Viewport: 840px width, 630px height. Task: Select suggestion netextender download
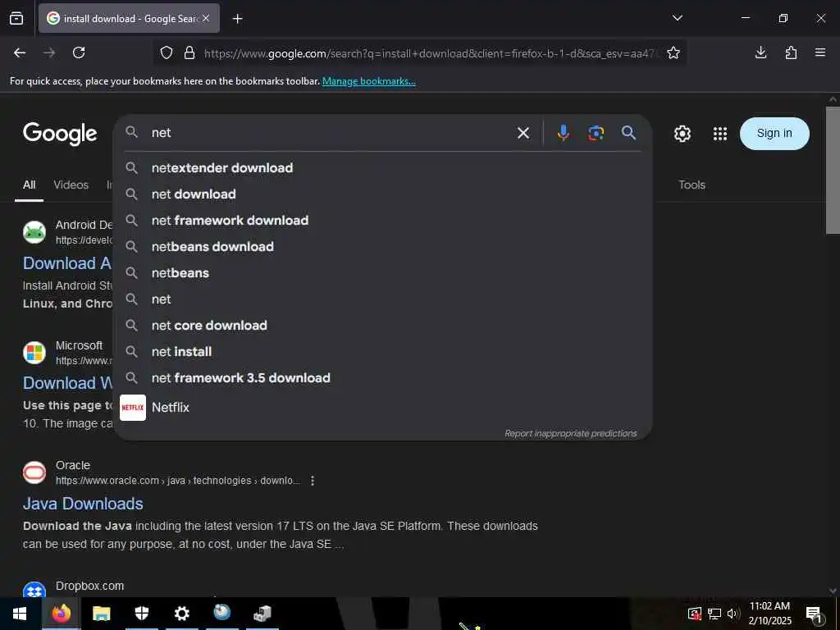pos(383,167)
